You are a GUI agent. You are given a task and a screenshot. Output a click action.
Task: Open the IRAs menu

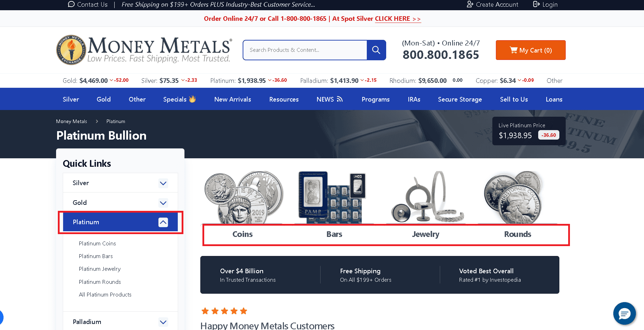click(414, 99)
